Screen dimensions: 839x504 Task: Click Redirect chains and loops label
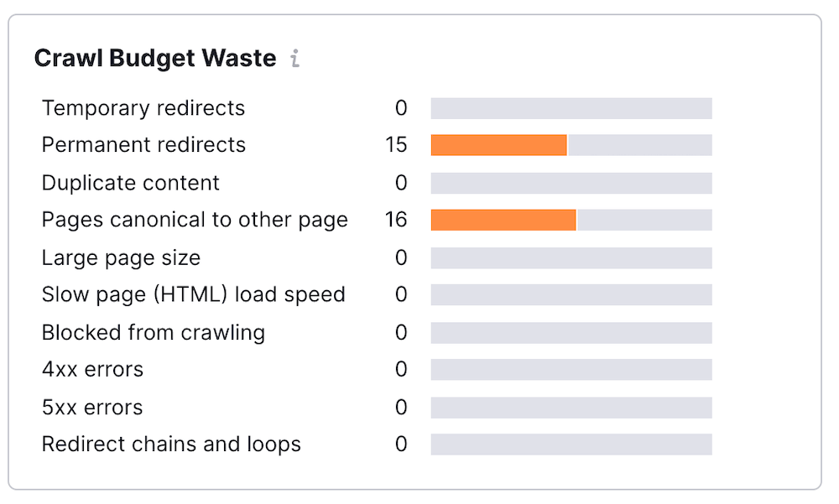point(171,444)
